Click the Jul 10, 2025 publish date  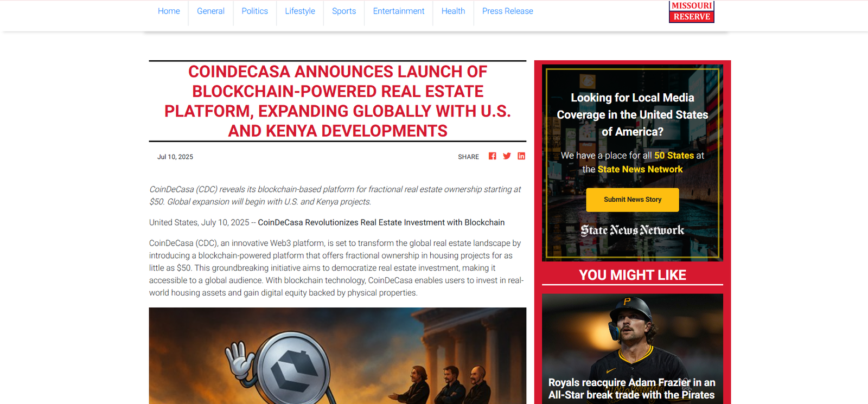[175, 157]
